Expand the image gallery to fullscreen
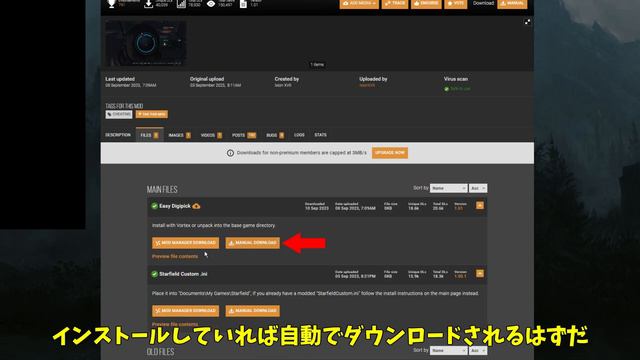The width and height of the screenshot is (640, 360). point(527,22)
